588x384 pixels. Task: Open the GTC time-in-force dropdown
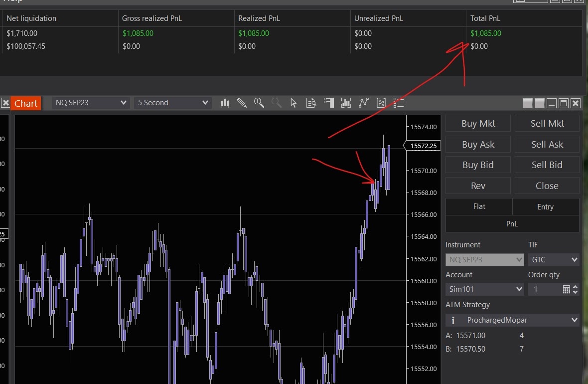pyautogui.click(x=553, y=260)
